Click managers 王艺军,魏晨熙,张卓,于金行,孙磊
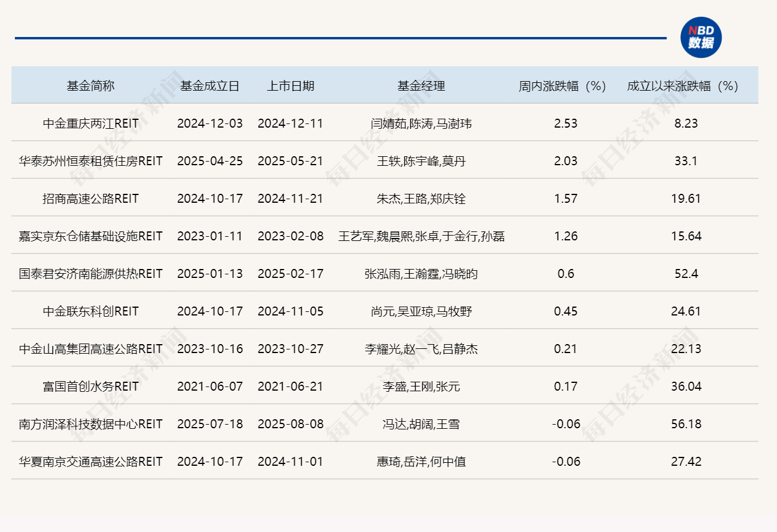777x532 pixels. coord(422,236)
